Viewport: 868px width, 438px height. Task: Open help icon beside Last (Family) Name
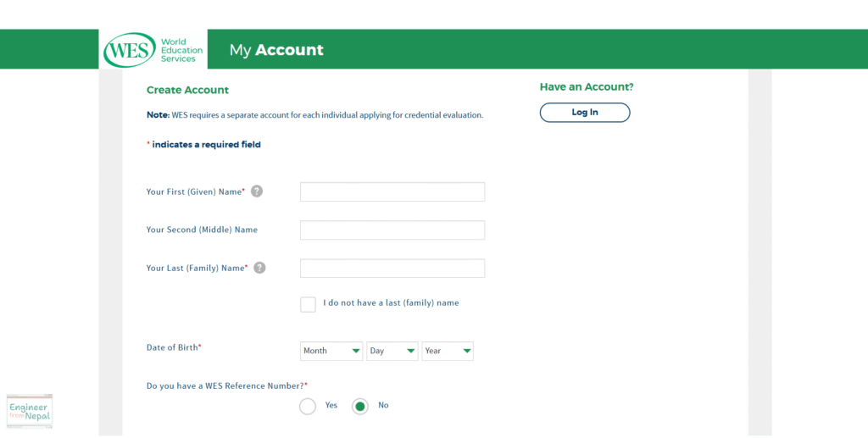pos(259,268)
